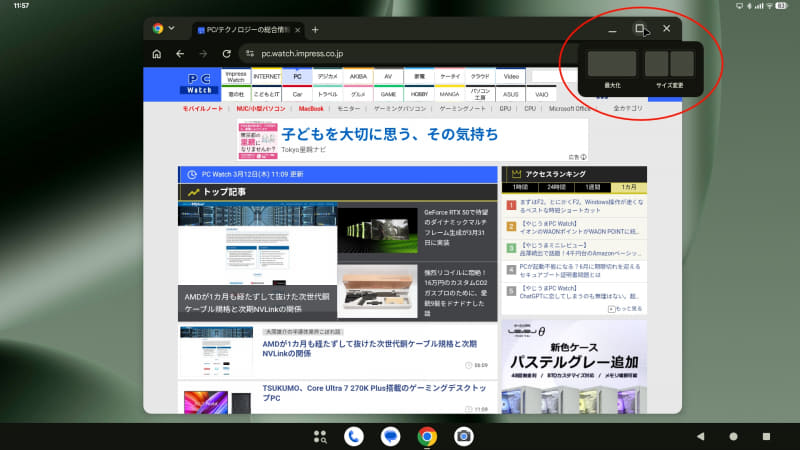
Task: Launch the Camera app from taskbar
Action: pyautogui.click(x=464, y=437)
